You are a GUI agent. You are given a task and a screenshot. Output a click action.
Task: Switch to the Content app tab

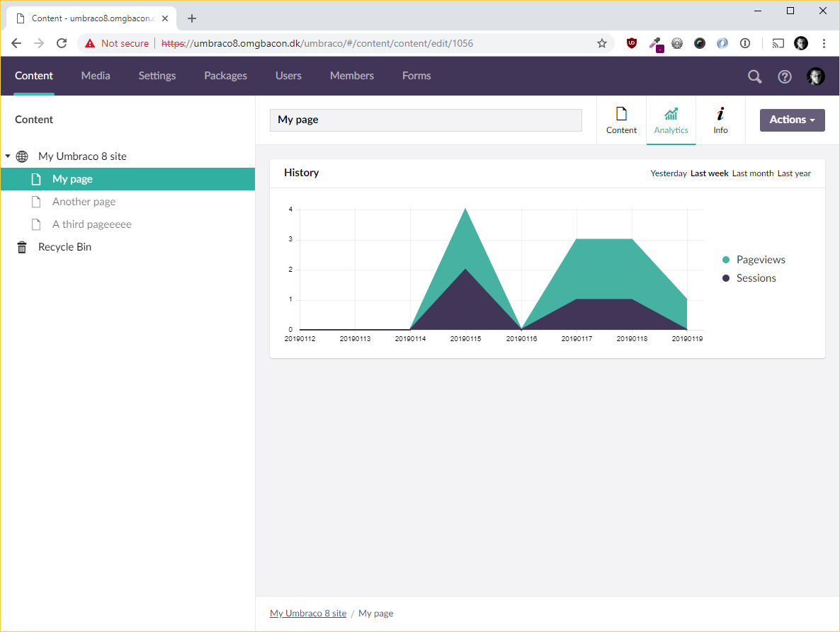[621, 120]
